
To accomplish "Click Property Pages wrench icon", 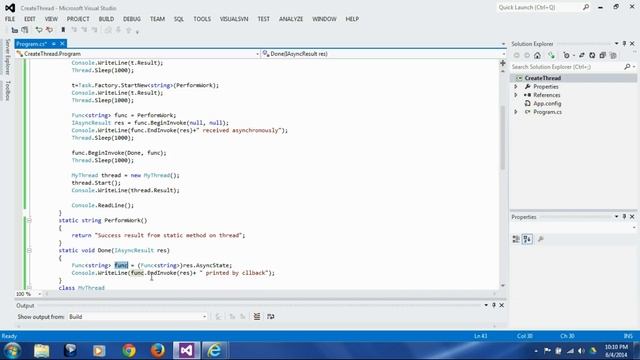I will (541, 239).
